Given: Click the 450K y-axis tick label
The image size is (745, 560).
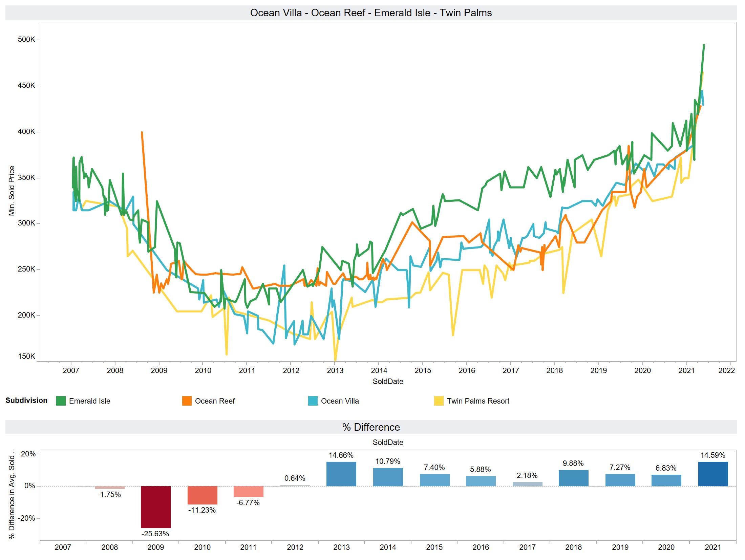Looking at the screenshot, I should click(26, 86).
